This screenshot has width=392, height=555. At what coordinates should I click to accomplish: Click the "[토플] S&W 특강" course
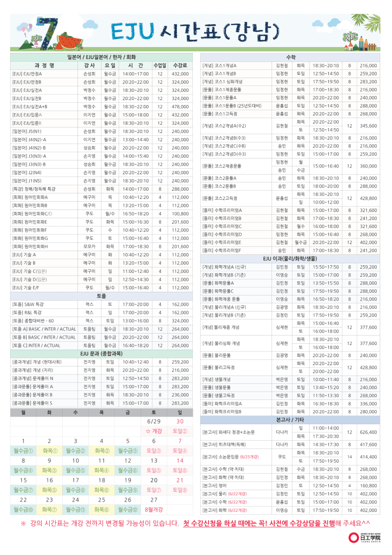point(28,304)
